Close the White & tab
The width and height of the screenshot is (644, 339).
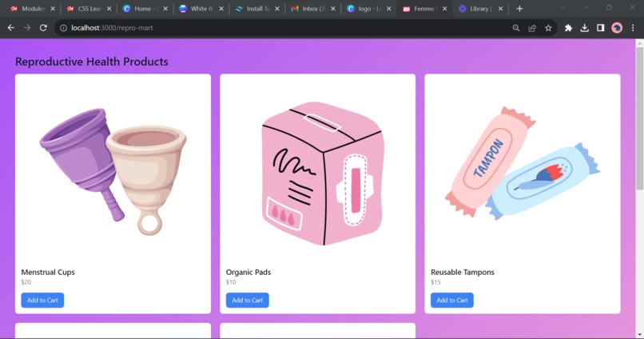[x=221, y=9]
